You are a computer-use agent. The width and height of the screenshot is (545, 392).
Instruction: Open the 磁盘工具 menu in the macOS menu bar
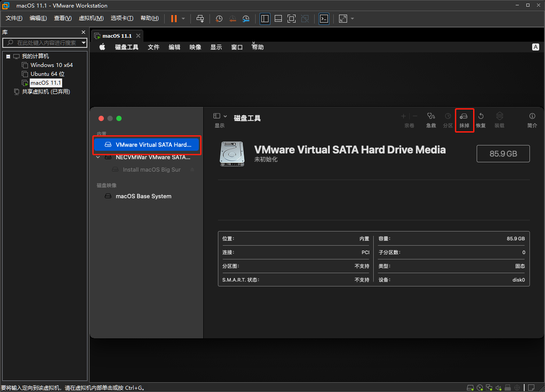click(126, 47)
